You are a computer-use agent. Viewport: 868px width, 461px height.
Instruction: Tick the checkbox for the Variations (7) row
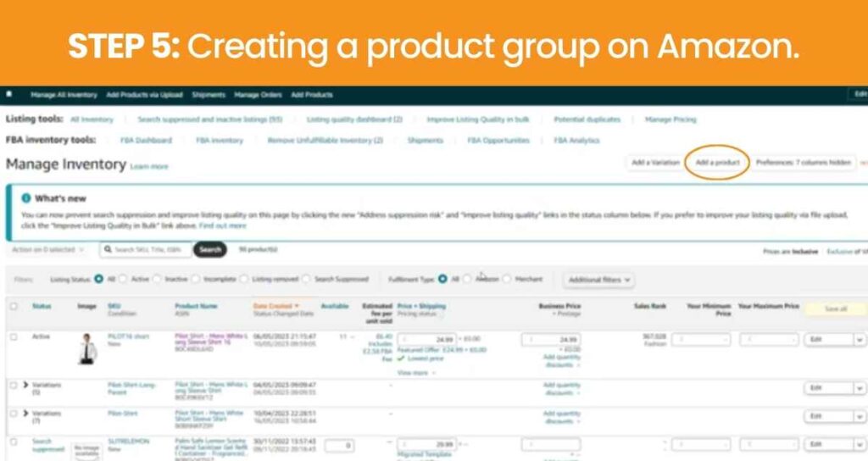[x=14, y=414]
